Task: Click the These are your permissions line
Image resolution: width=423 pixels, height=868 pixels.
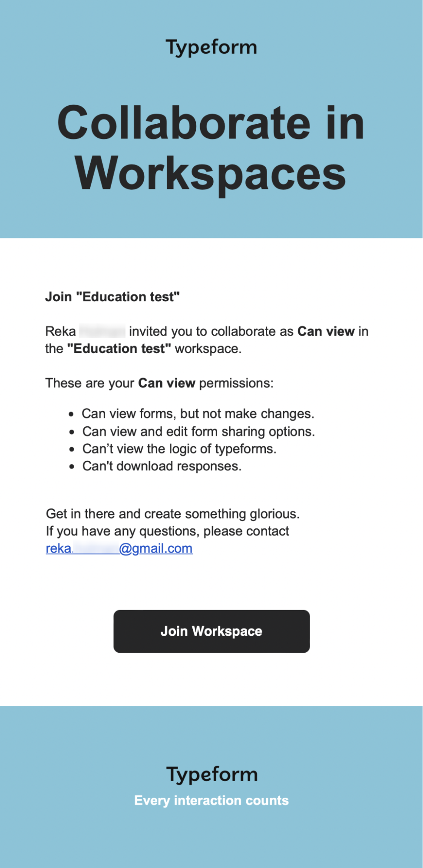Action: click(x=159, y=383)
